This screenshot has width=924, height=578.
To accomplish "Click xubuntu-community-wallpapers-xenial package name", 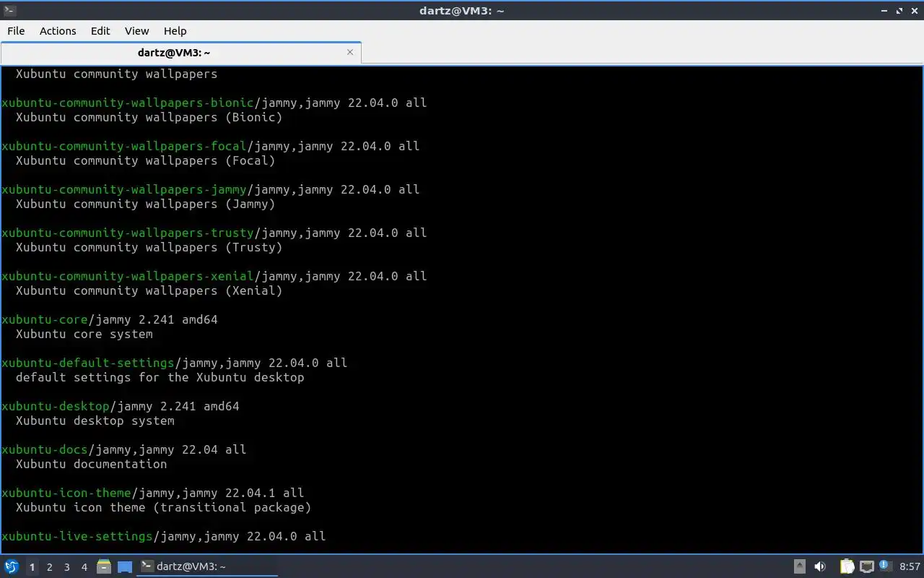I will pos(128,276).
